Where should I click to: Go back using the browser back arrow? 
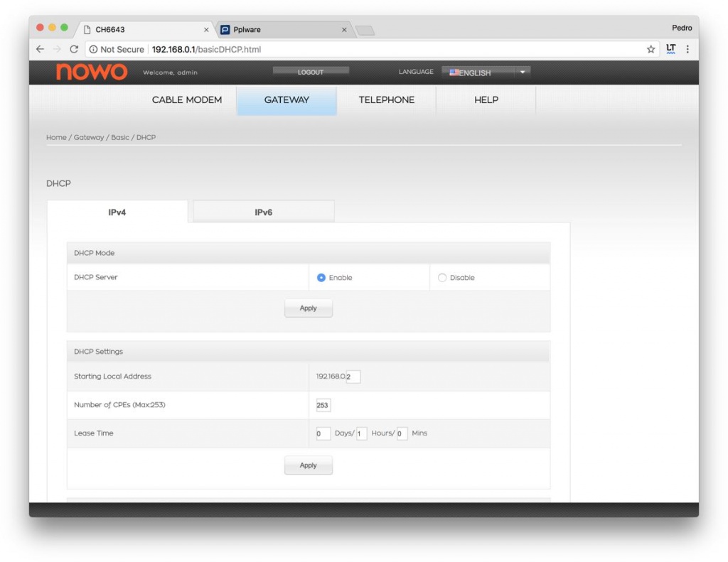[x=40, y=48]
